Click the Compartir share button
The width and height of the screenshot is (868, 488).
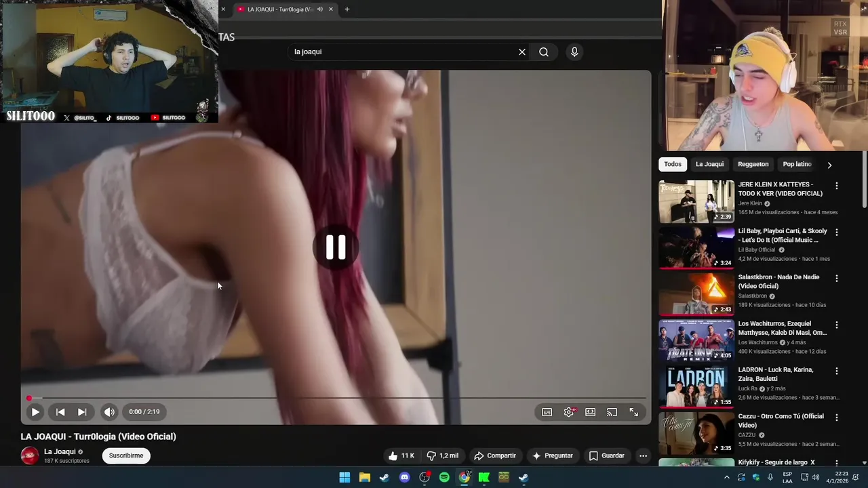(x=495, y=456)
